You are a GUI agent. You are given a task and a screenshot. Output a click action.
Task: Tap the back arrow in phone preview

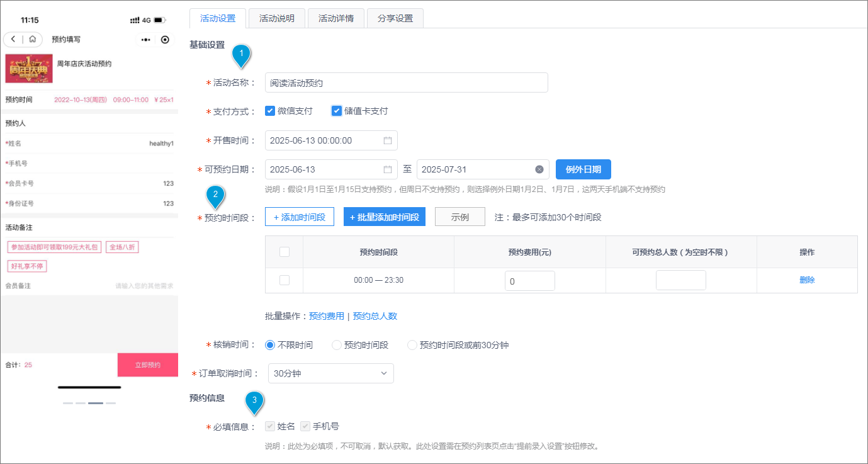coord(13,39)
